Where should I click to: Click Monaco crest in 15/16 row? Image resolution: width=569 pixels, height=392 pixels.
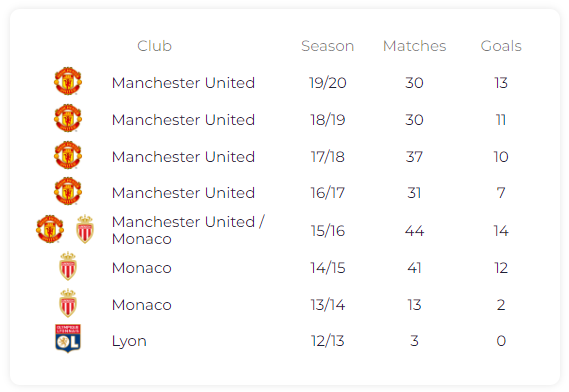(x=85, y=229)
